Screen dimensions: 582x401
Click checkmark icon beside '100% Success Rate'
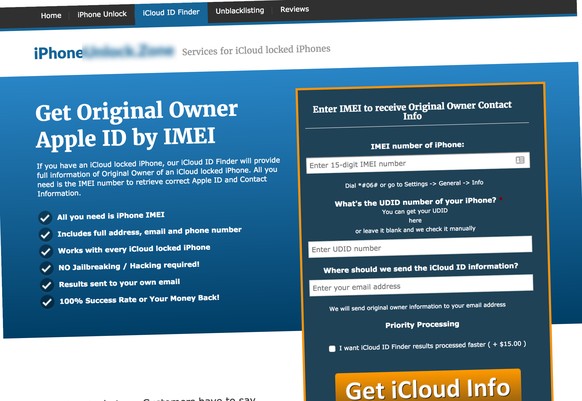47,302
